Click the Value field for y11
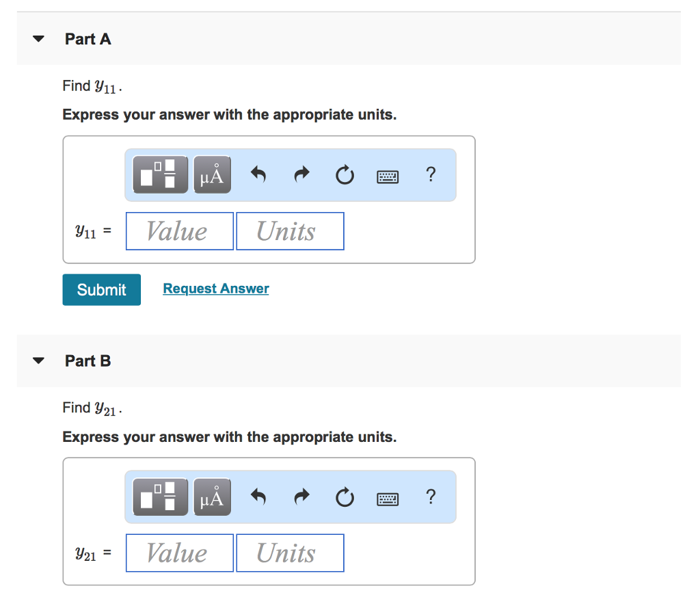 coord(179,230)
